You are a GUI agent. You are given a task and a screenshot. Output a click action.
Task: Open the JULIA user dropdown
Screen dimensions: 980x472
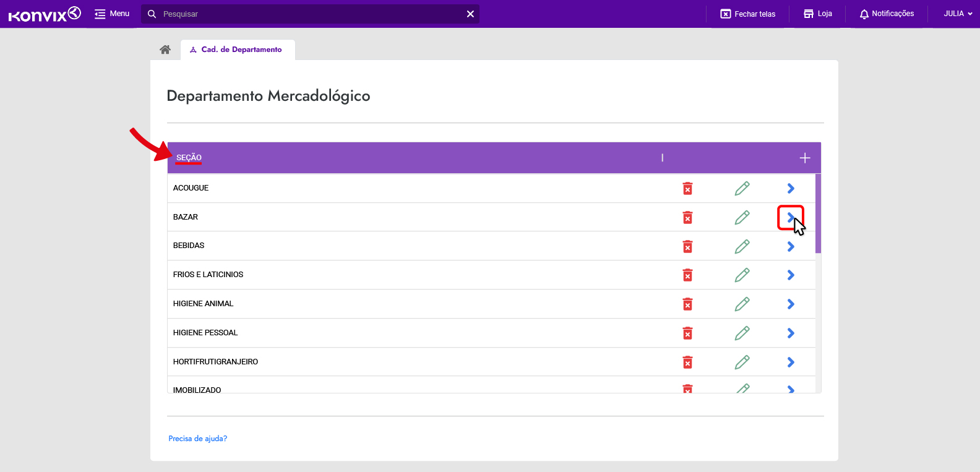click(x=958, y=14)
